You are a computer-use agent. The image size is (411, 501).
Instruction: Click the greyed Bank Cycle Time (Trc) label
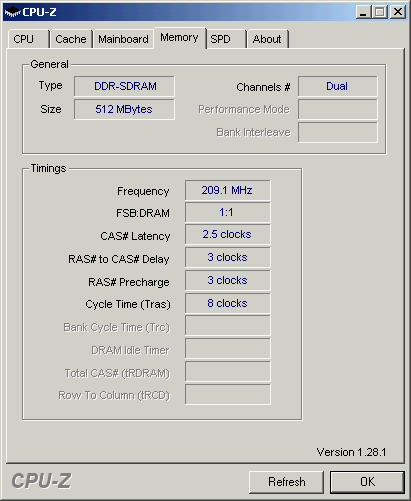click(117, 328)
